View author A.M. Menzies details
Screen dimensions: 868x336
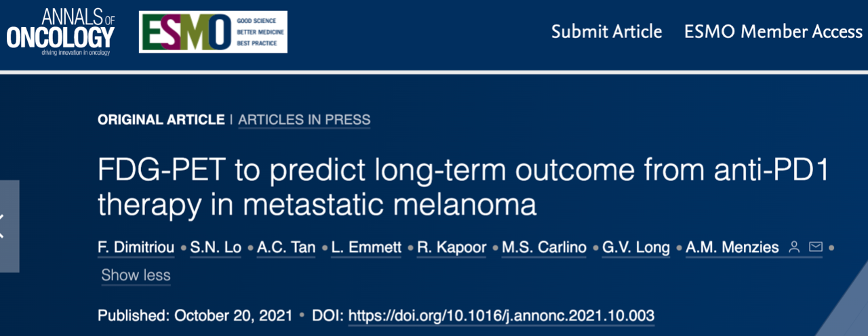tap(734, 248)
